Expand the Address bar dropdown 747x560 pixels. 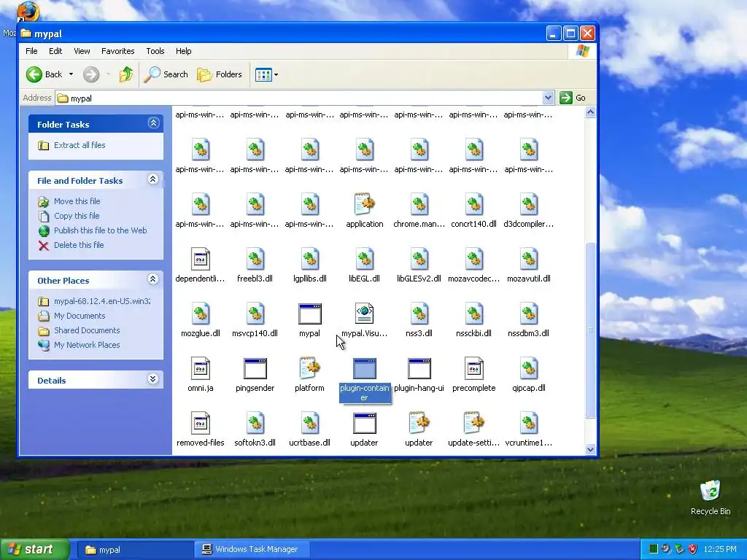(548, 98)
